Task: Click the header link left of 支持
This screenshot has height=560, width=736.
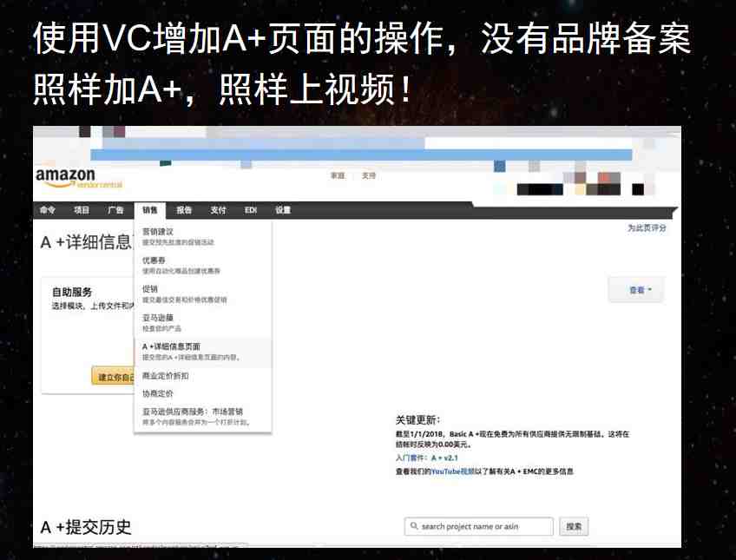Action: click(338, 175)
